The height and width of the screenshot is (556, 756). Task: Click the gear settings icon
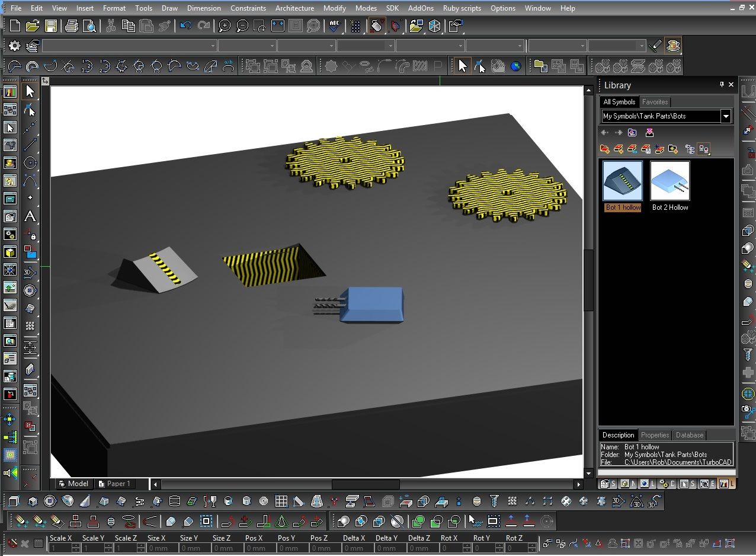coord(15,46)
